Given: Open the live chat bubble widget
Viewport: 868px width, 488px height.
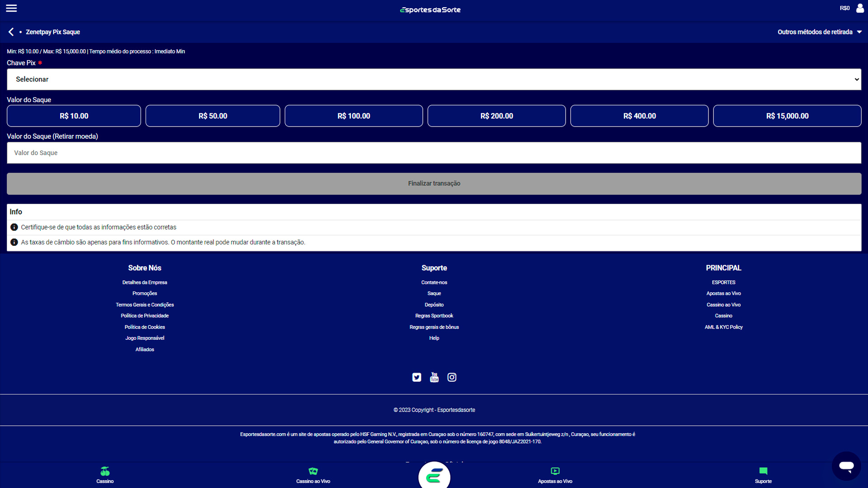Looking at the screenshot, I should coord(846,466).
